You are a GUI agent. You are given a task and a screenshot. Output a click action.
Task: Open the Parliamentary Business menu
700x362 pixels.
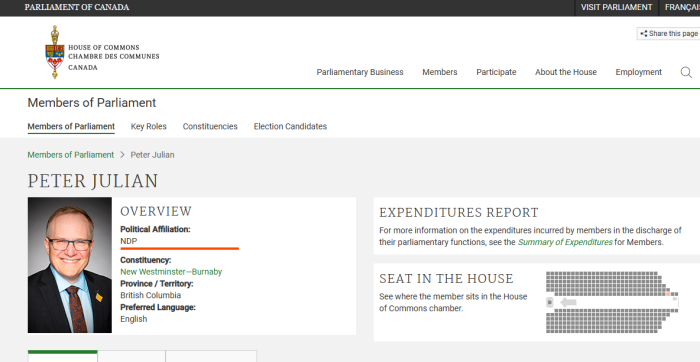[x=360, y=72]
